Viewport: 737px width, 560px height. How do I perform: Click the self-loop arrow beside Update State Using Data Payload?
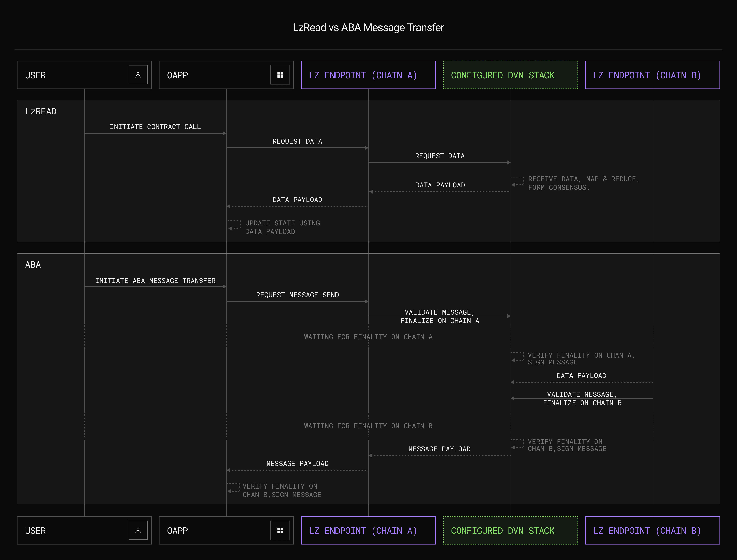pos(235,225)
